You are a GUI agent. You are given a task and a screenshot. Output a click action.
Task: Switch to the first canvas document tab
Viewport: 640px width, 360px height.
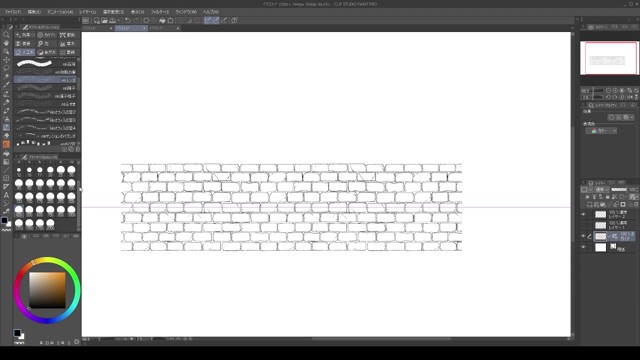(97, 28)
